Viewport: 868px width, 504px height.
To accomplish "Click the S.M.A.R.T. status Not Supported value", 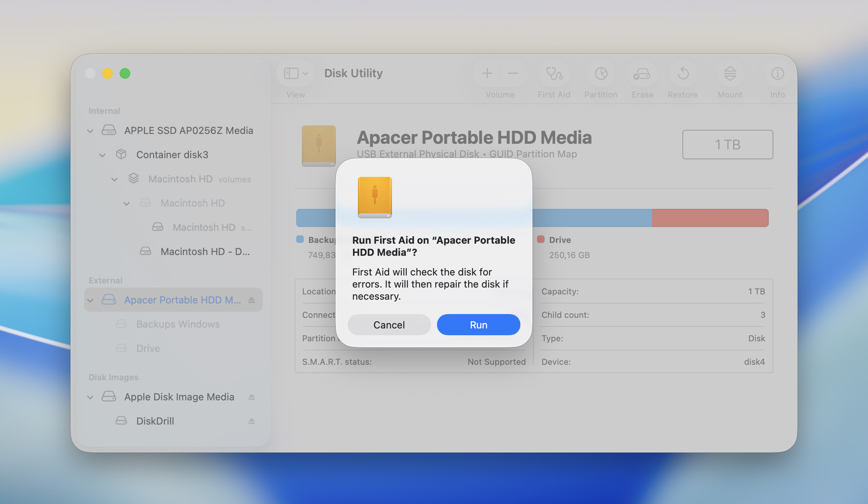I will [x=496, y=362].
